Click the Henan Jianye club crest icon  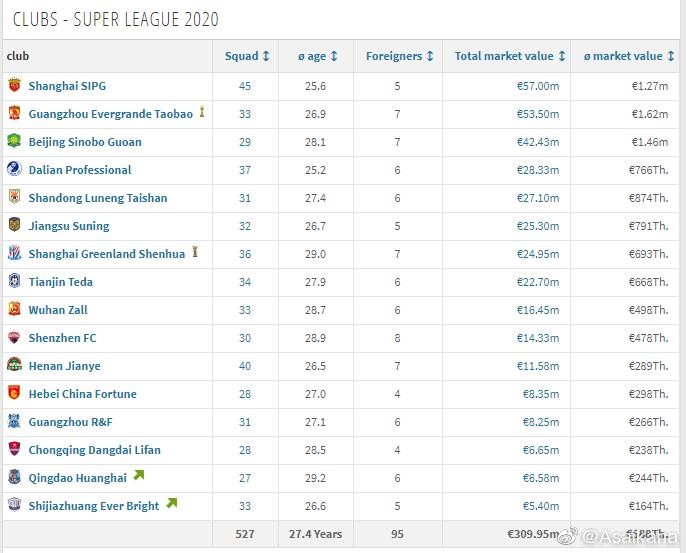(x=14, y=366)
